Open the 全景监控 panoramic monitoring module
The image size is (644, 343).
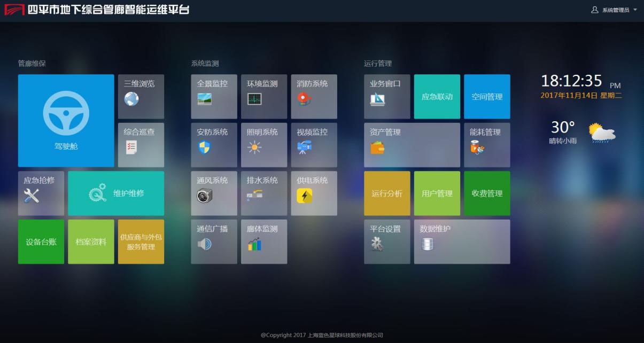pos(213,96)
